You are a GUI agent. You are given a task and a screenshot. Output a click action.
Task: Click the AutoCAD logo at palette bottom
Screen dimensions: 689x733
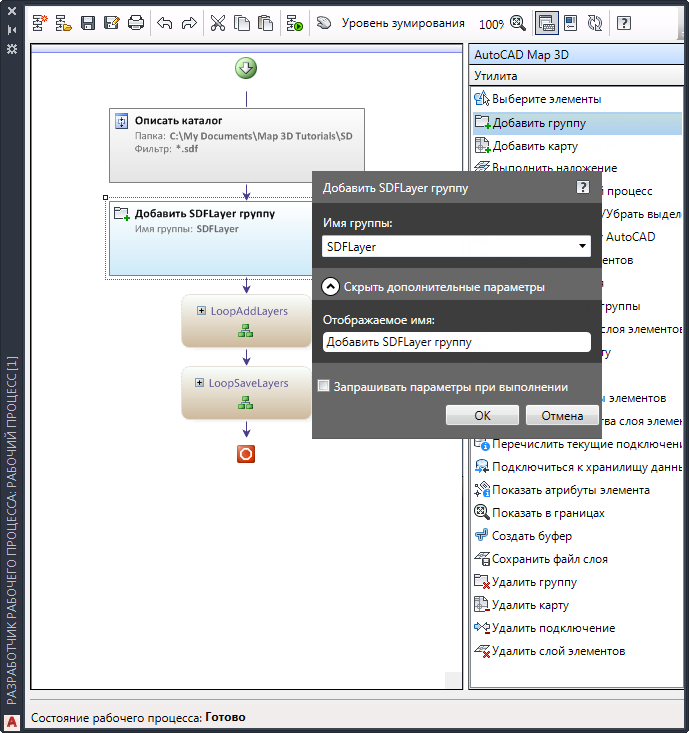coord(12,723)
